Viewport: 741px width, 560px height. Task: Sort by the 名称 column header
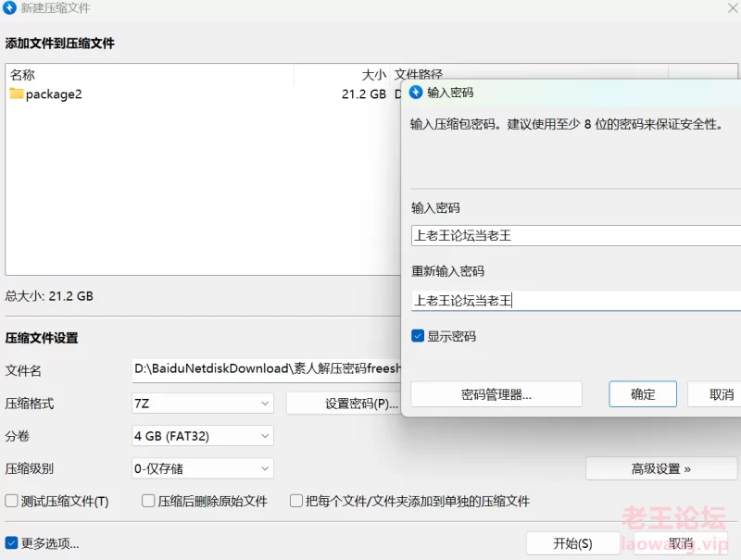tap(150, 74)
